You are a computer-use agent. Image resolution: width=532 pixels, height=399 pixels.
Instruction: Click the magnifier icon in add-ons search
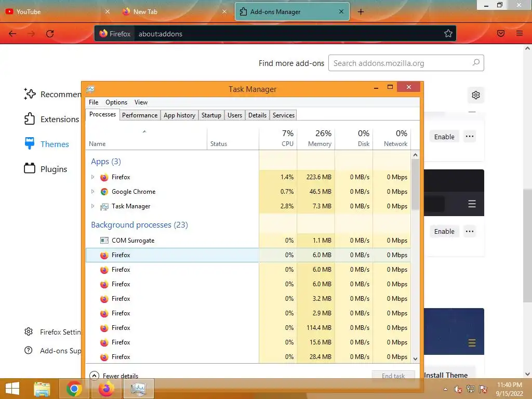476,63
